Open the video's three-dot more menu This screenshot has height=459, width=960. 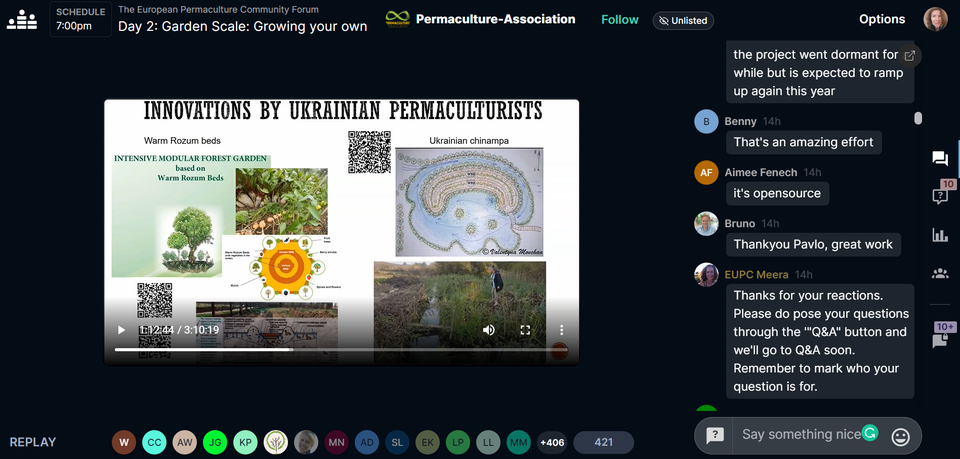tap(562, 330)
